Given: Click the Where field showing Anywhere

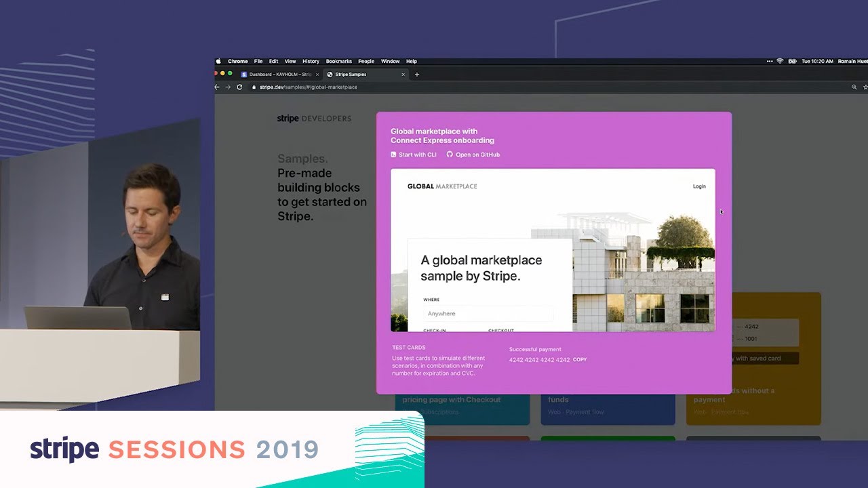Looking at the screenshot, I should tap(488, 313).
